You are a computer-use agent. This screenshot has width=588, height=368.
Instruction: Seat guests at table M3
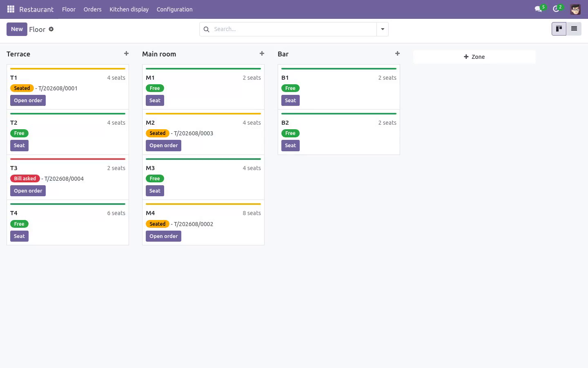(155, 191)
